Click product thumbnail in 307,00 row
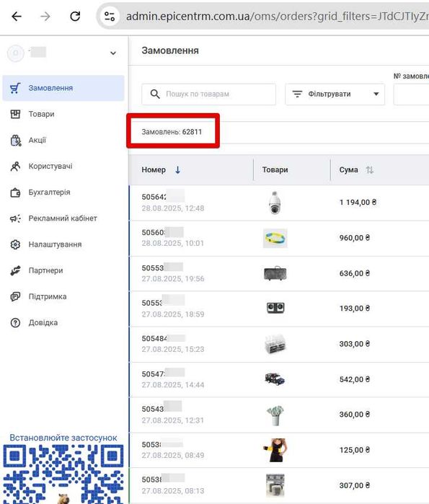The width and height of the screenshot is (429, 504). (x=275, y=485)
